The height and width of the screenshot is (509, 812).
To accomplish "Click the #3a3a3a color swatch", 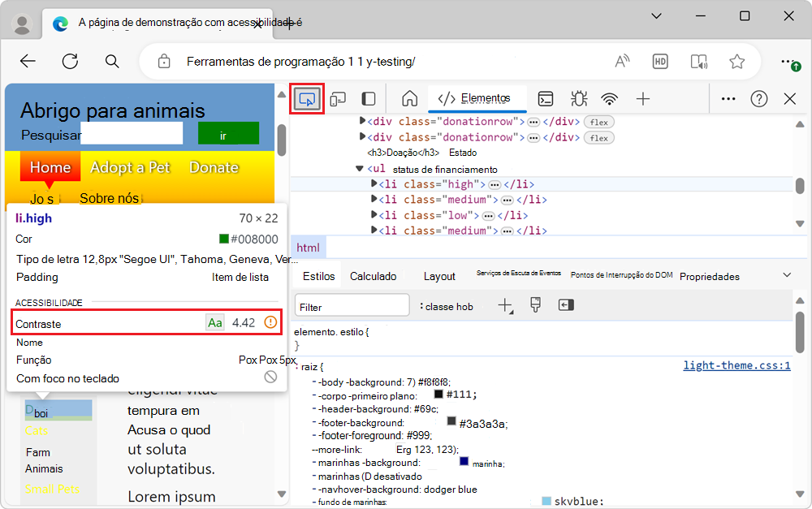I will 451,421.
